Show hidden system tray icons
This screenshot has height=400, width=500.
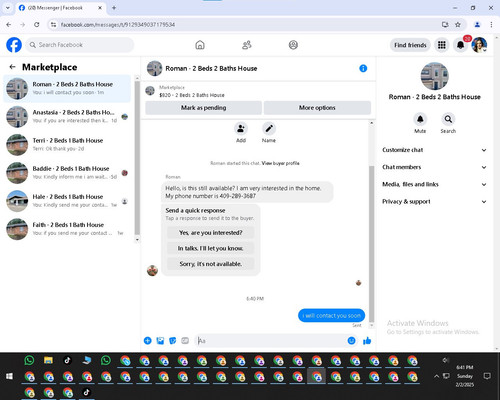tap(436, 376)
